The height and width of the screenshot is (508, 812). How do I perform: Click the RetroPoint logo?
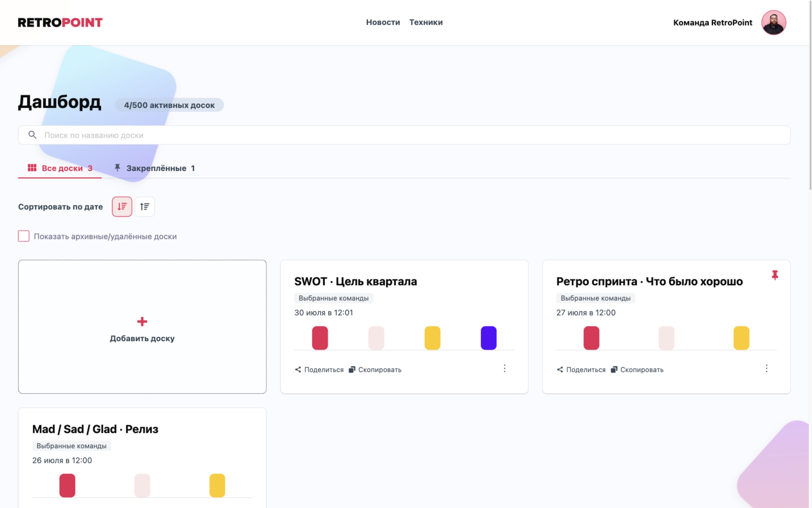[60, 23]
